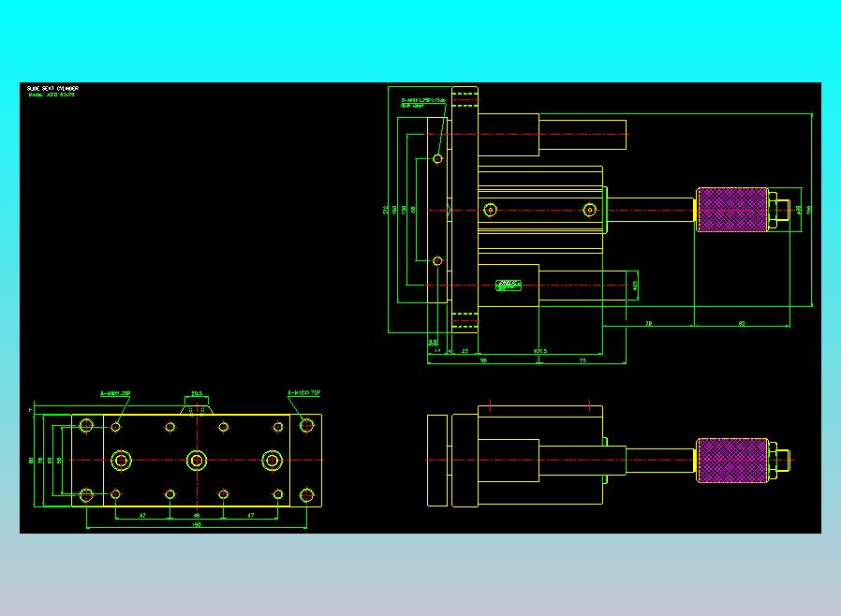Click the drawing title text in the top-left corner
The height and width of the screenshot is (616, 841).
(x=52, y=88)
